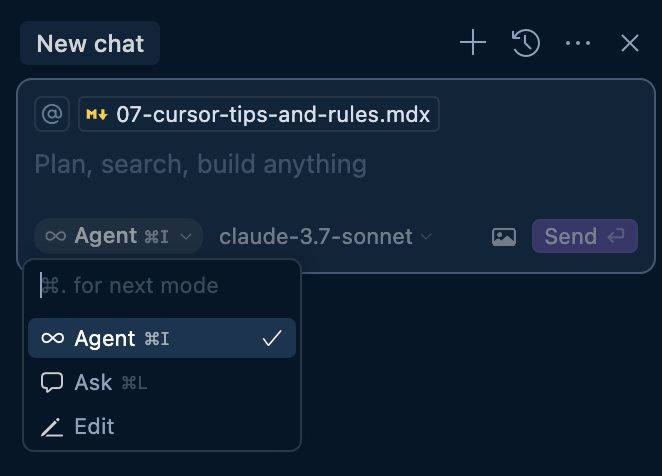
Task: Click the plus icon to start new chat
Action: click(x=473, y=43)
